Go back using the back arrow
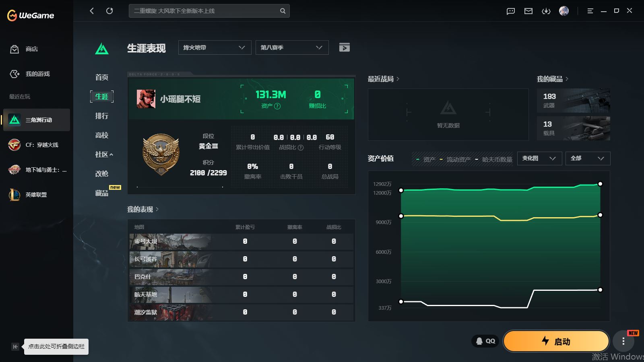This screenshot has width=644, height=362. 92,11
